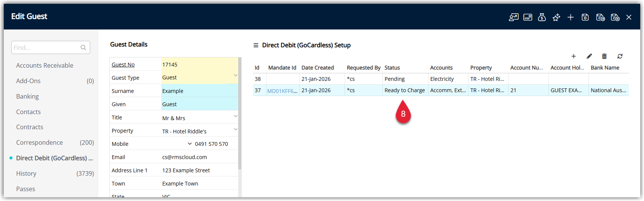
Task: Expand the Property dropdown arrow
Action: [x=235, y=129]
